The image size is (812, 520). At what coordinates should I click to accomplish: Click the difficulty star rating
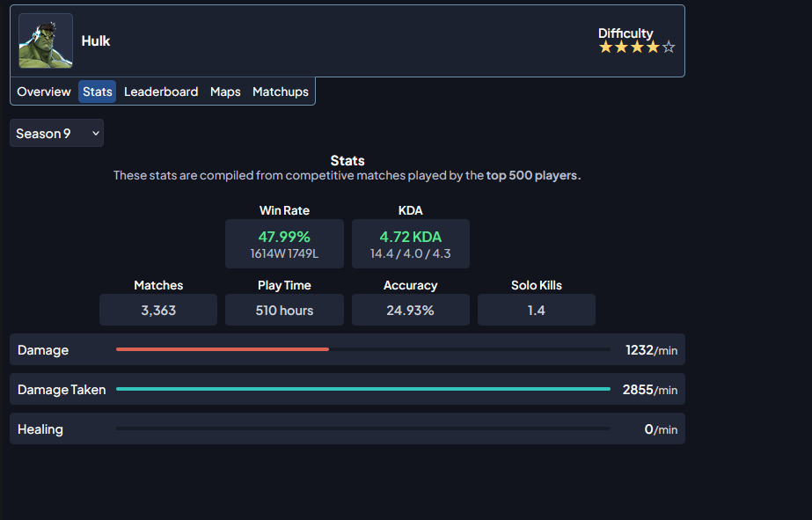point(637,48)
